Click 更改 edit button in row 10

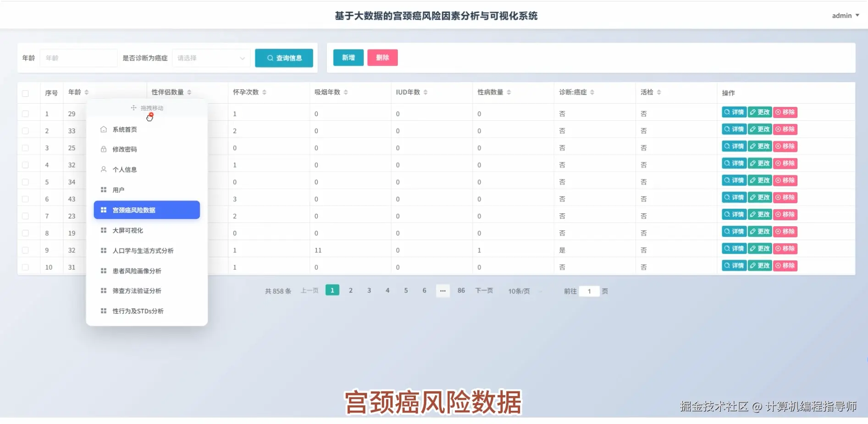click(760, 266)
